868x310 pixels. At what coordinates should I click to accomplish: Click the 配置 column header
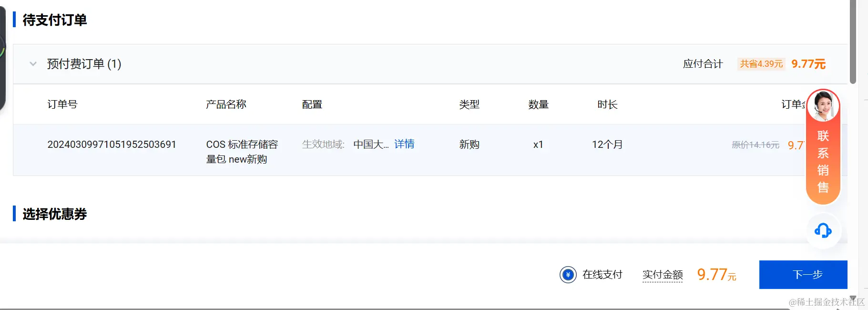(x=312, y=104)
